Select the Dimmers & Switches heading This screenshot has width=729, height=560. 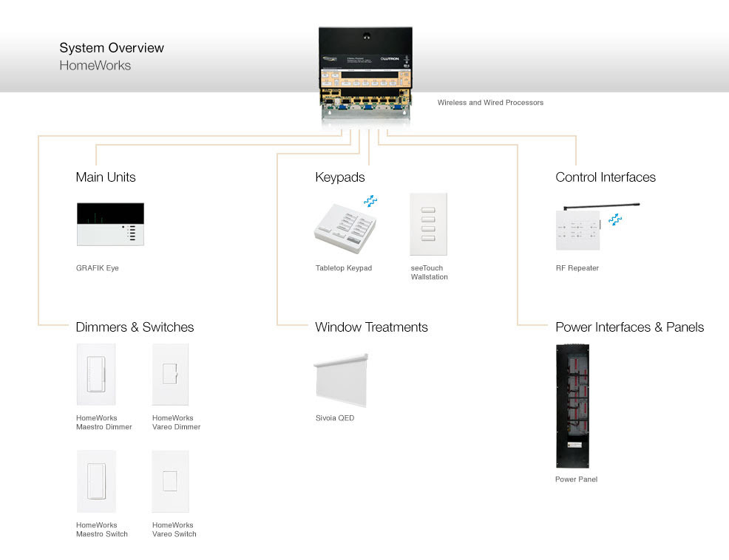(x=135, y=327)
